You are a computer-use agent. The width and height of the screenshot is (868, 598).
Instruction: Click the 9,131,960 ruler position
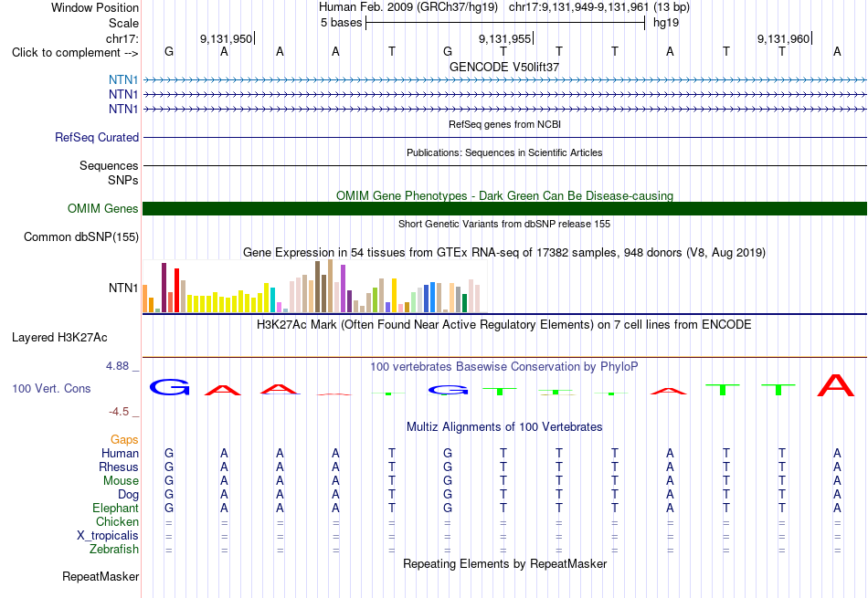[783, 38]
